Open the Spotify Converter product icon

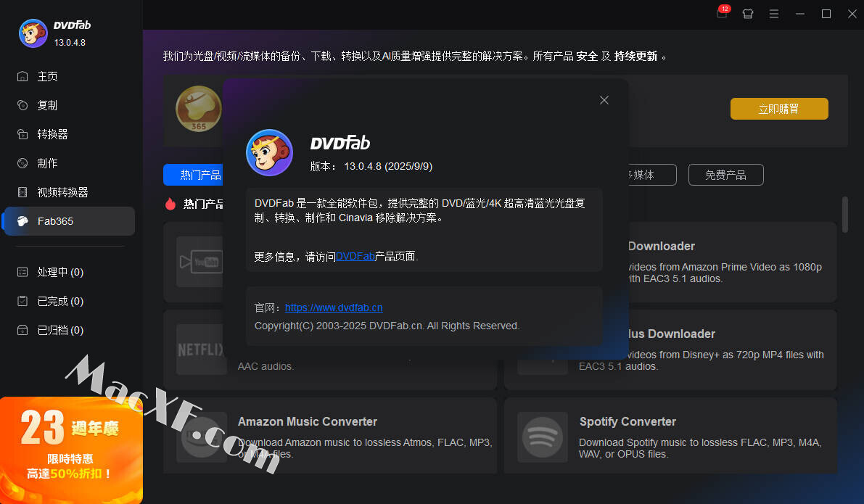point(542,437)
